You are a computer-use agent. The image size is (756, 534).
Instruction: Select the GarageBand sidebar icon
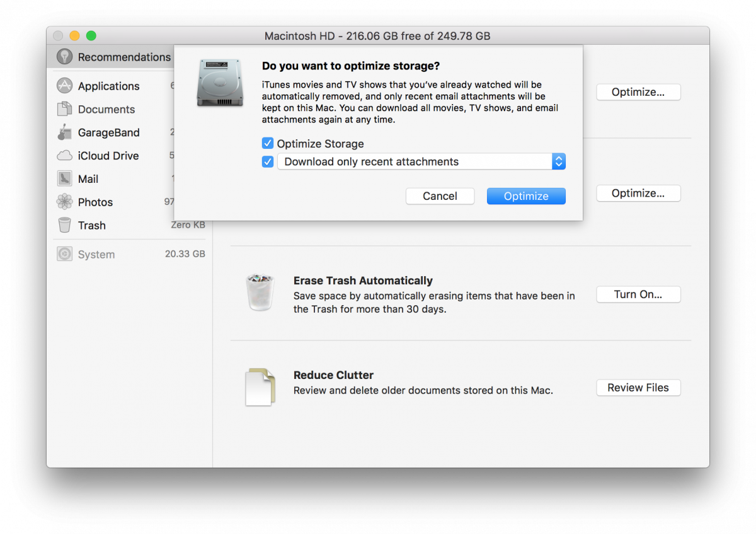(x=66, y=132)
